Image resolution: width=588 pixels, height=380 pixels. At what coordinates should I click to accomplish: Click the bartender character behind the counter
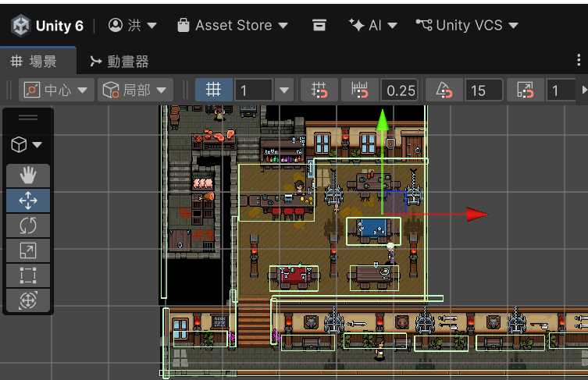pos(299,187)
